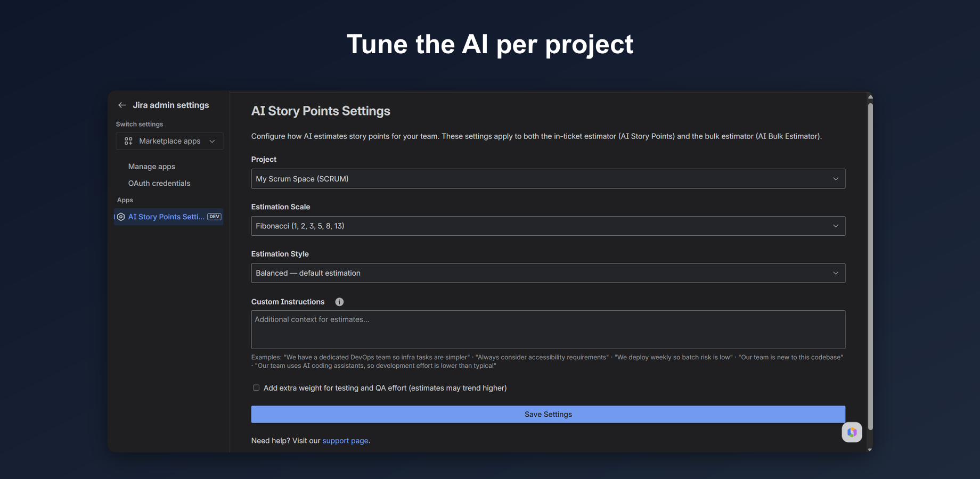
Task: Click the Apps section label in sidebar
Action: click(x=125, y=200)
